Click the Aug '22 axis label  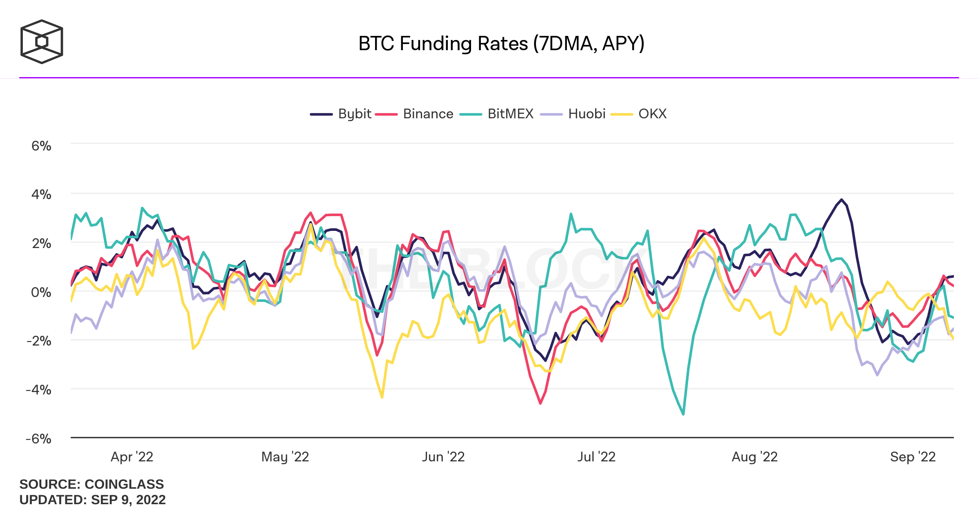[754, 457]
